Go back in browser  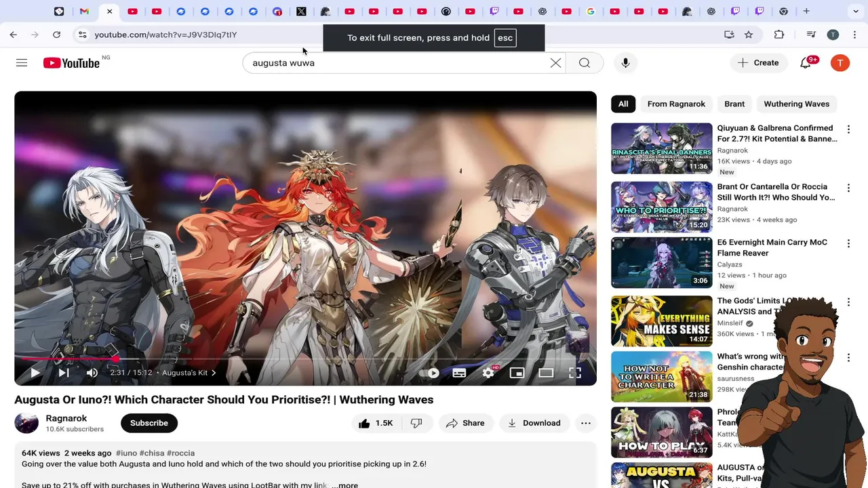(14, 35)
